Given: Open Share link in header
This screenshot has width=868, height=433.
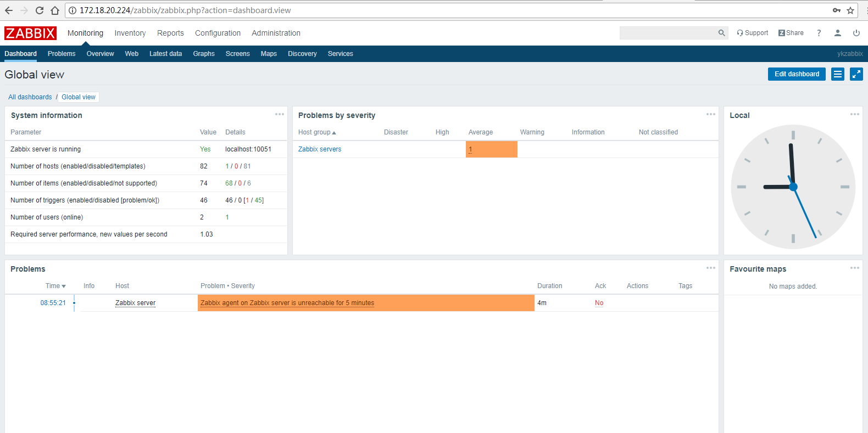Looking at the screenshot, I should coord(791,33).
